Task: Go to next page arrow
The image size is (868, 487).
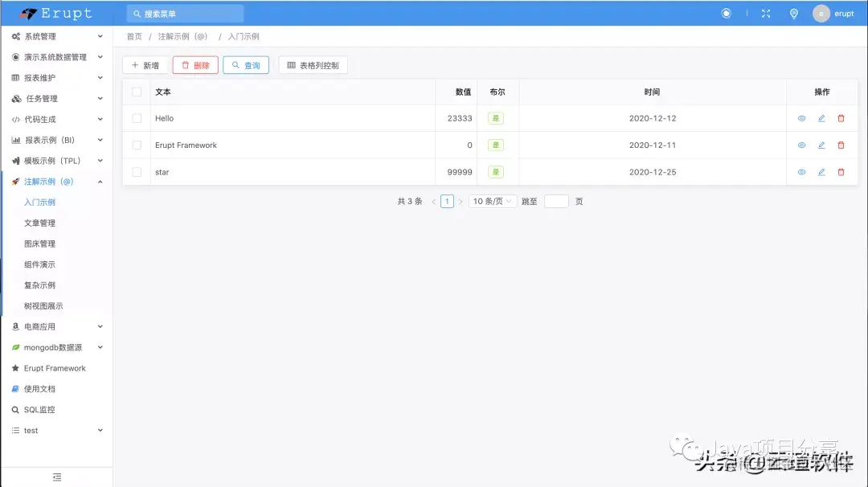Action: [x=461, y=202]
